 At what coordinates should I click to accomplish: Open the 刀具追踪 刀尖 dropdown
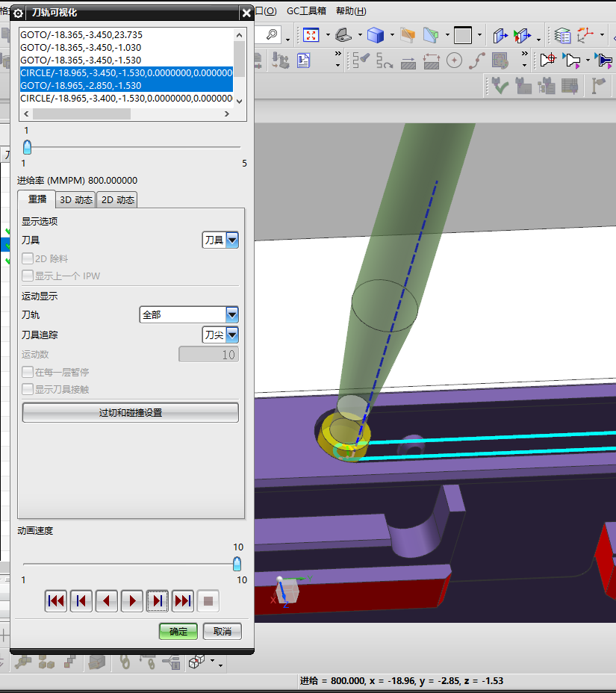click(x=220, y=335)
